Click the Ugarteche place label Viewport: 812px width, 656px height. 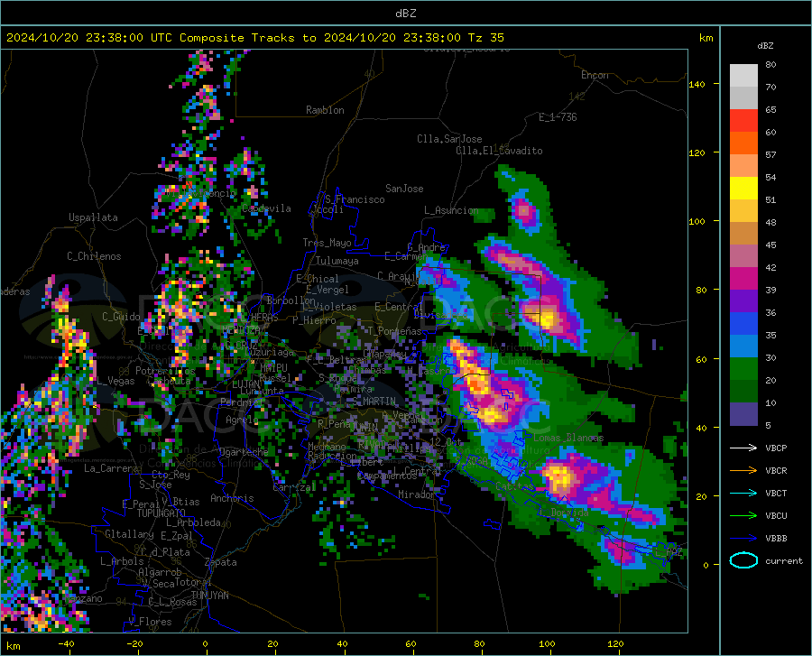[244, 452]
